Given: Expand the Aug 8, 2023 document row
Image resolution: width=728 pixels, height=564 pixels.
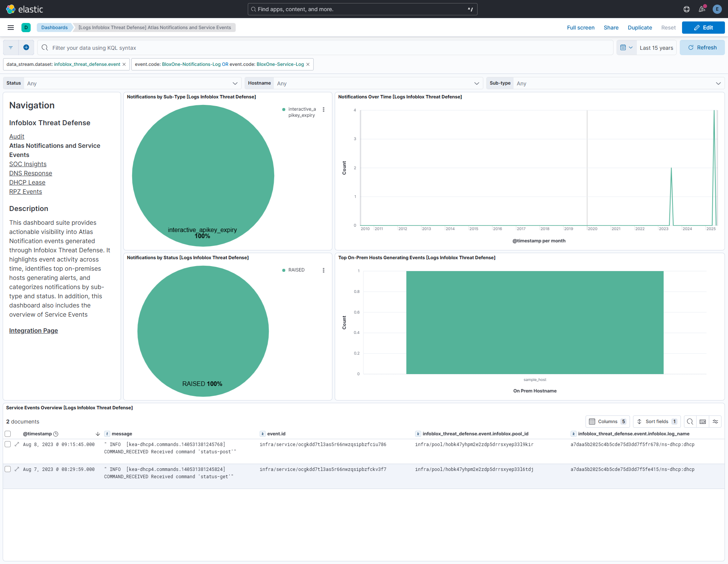Looking at the screenshot, I should 17,444.
